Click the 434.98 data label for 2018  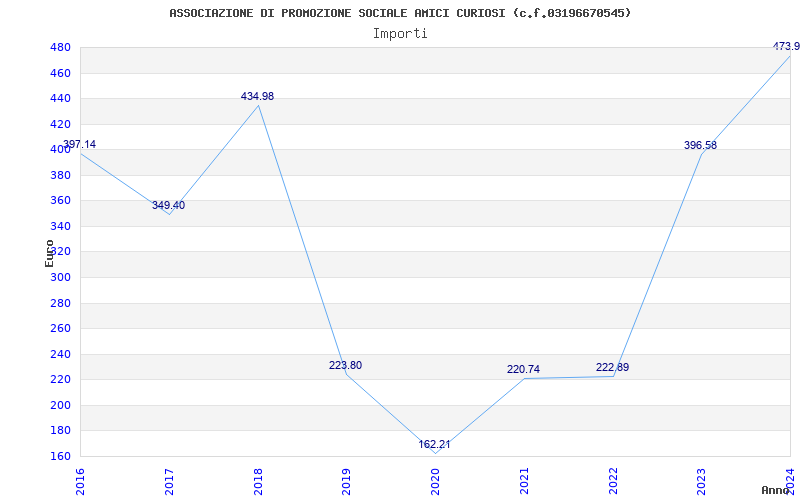click(x=257, y=96)
